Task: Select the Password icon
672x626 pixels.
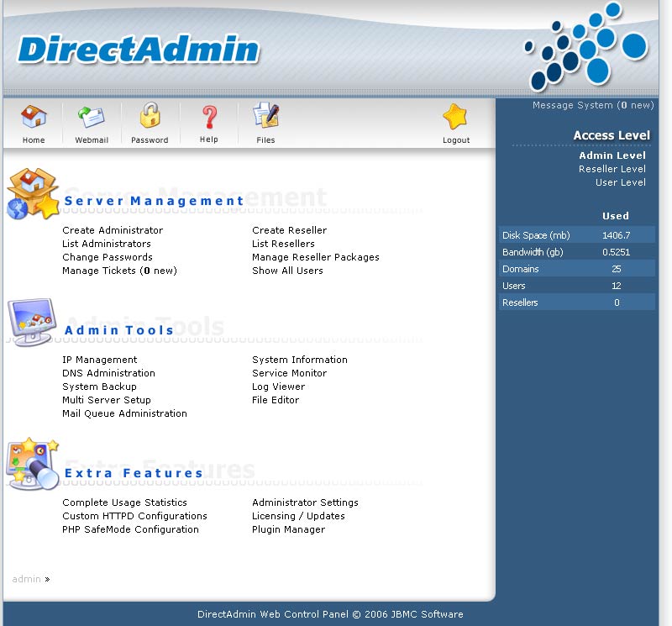Action: pos(150,118)
